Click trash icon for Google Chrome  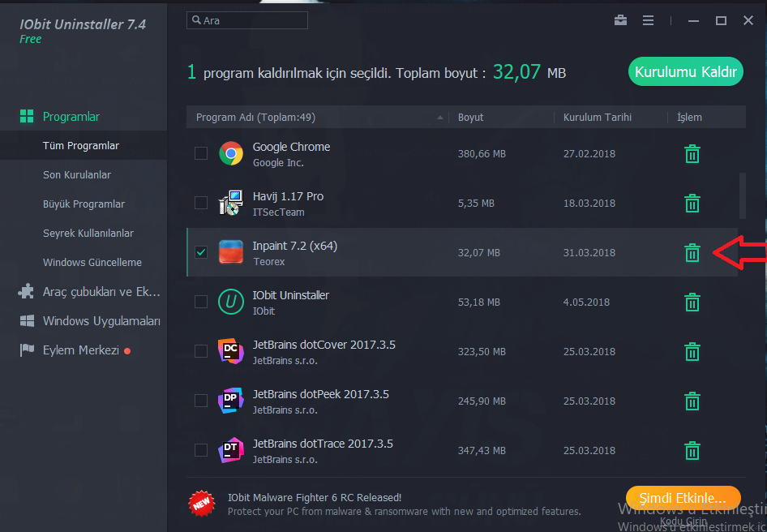692,154
